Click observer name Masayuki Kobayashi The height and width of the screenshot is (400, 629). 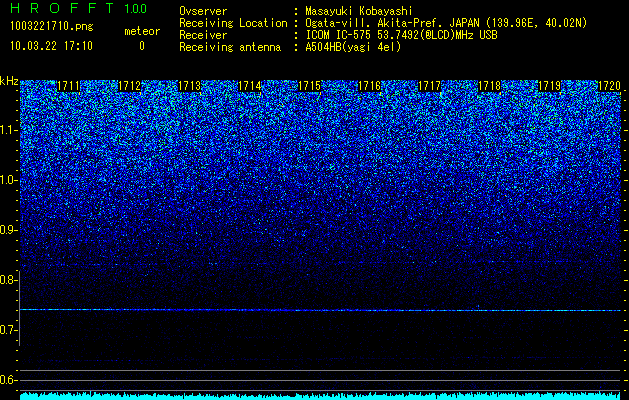(x=359, y=11)
